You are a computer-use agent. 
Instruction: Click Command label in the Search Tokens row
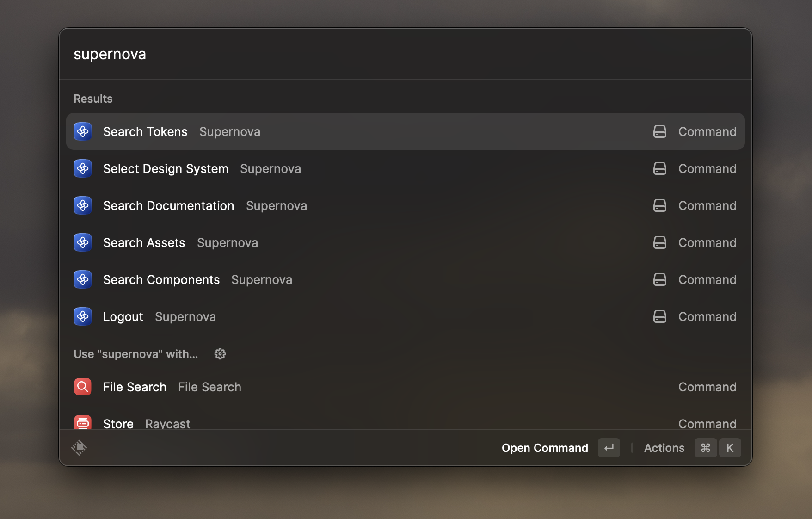707,131
